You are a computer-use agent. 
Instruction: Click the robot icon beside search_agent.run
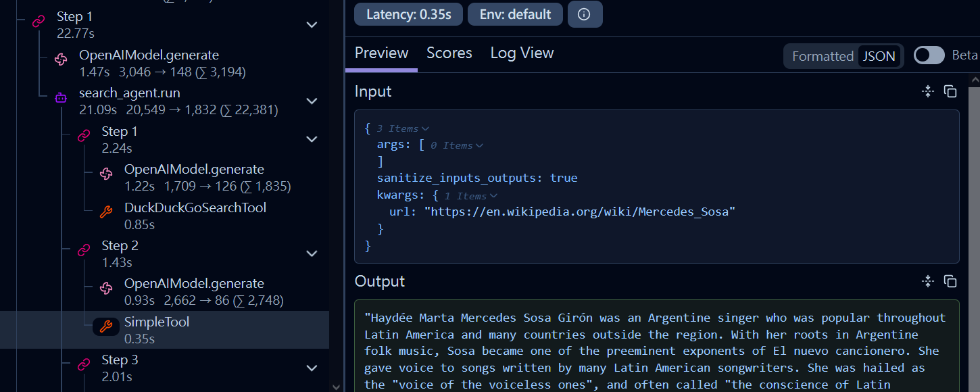[x=61, y=98]
